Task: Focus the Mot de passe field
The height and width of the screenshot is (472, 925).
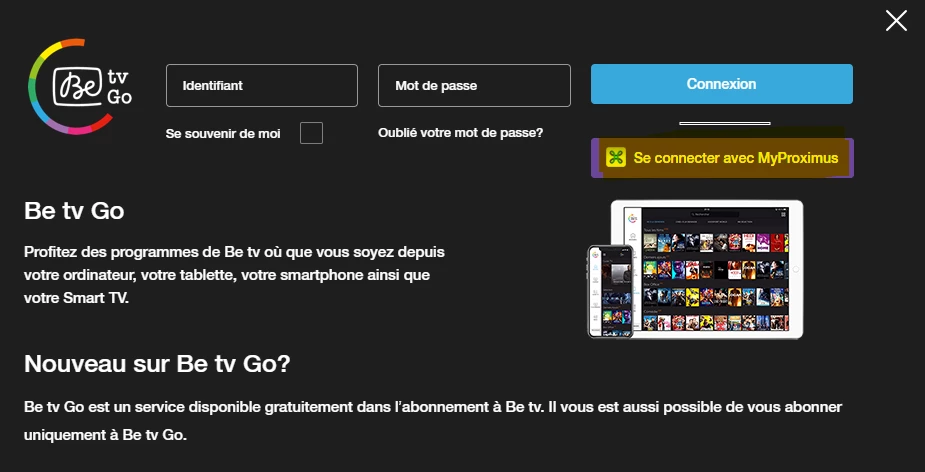Action: tap(474, 86)
